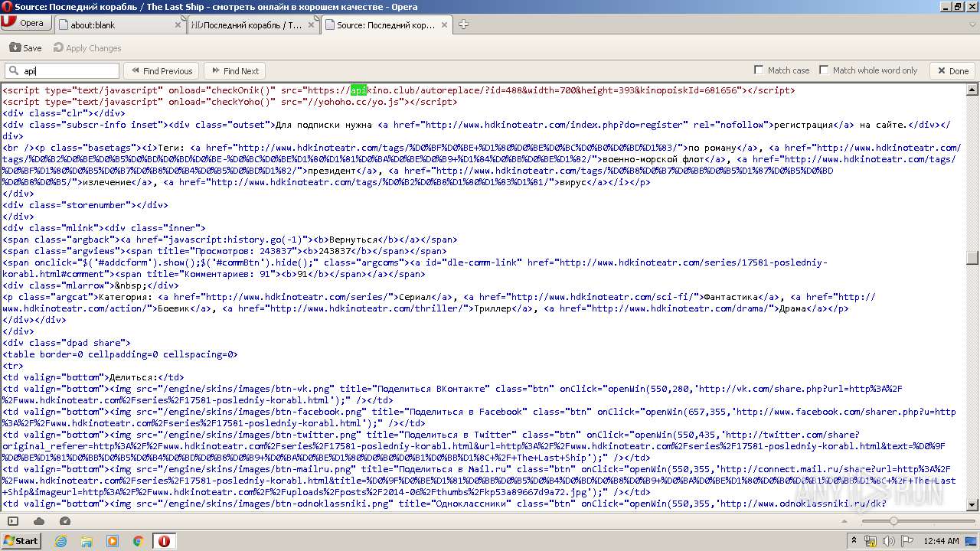Show hidden system tray icons

point(854,541)
